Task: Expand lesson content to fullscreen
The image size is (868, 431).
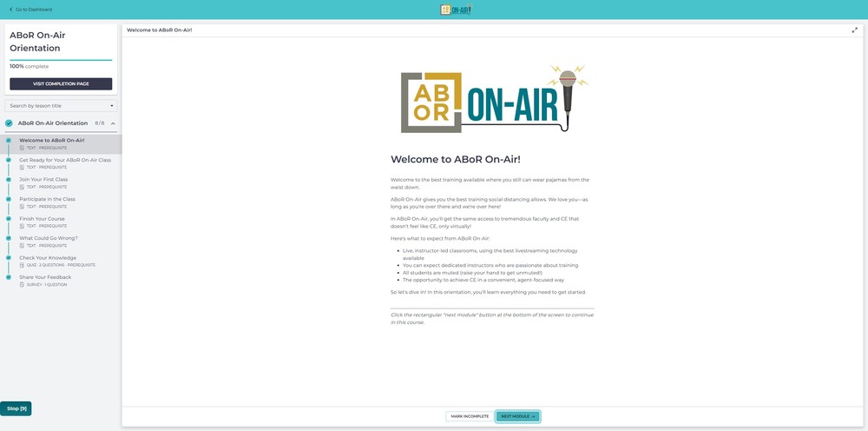Action: pyautogui.click(x=855, y=30)
